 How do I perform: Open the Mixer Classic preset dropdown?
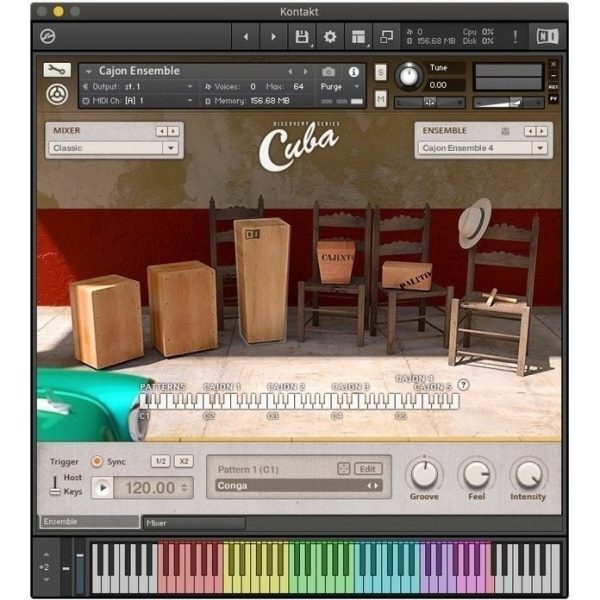[114, 148]
